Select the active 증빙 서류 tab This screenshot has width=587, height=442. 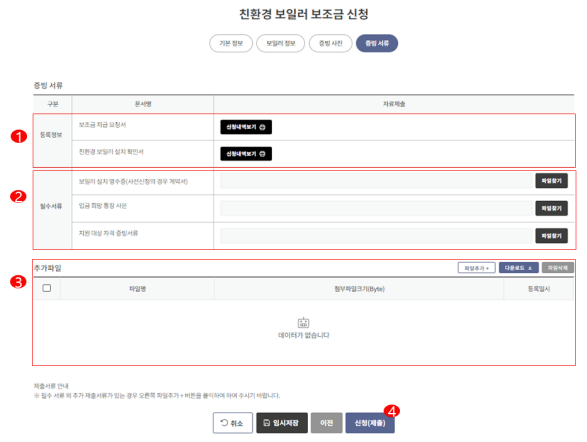[x=377, y=43]
